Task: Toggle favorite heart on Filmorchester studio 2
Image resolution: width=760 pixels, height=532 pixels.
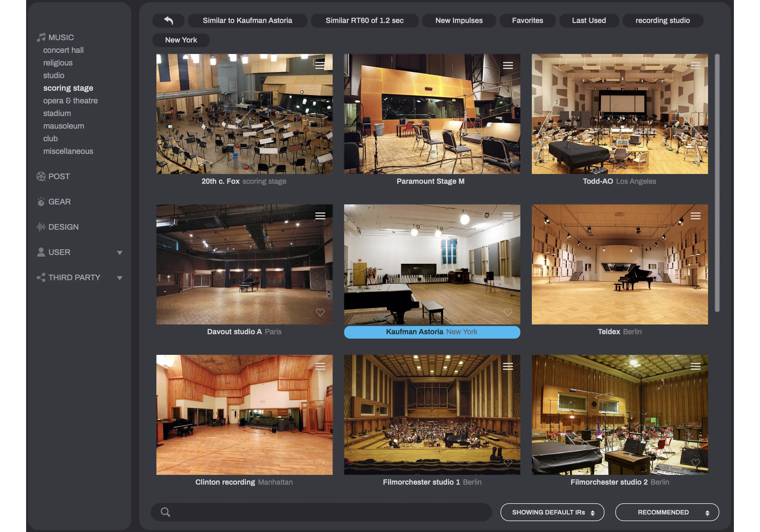Action: [695, 463]
